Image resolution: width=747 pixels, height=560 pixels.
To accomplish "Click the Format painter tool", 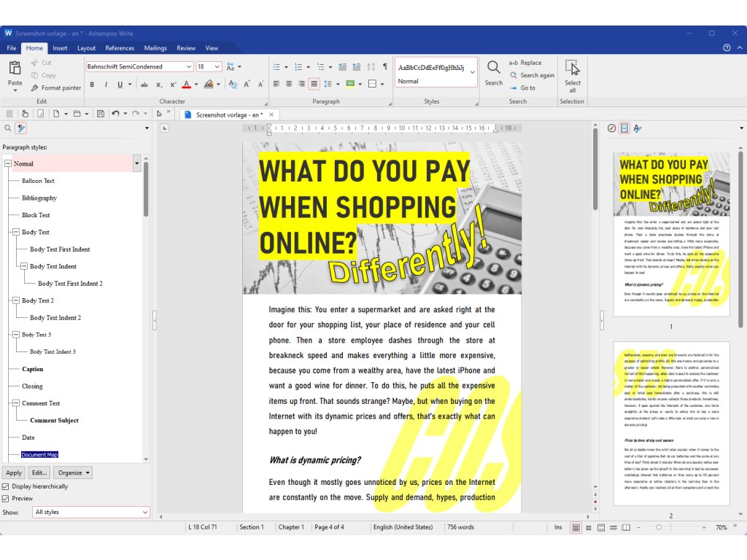I will (55, 87).
